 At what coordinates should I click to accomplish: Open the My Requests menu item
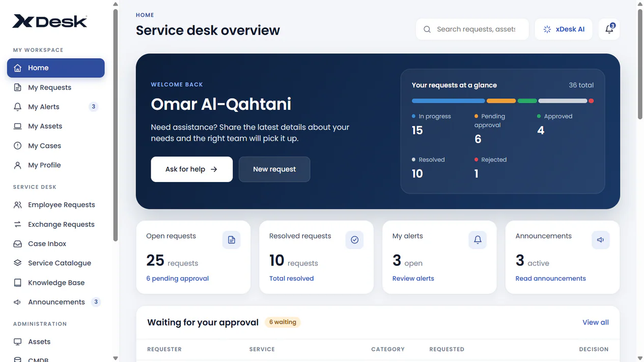pos(56,87)
